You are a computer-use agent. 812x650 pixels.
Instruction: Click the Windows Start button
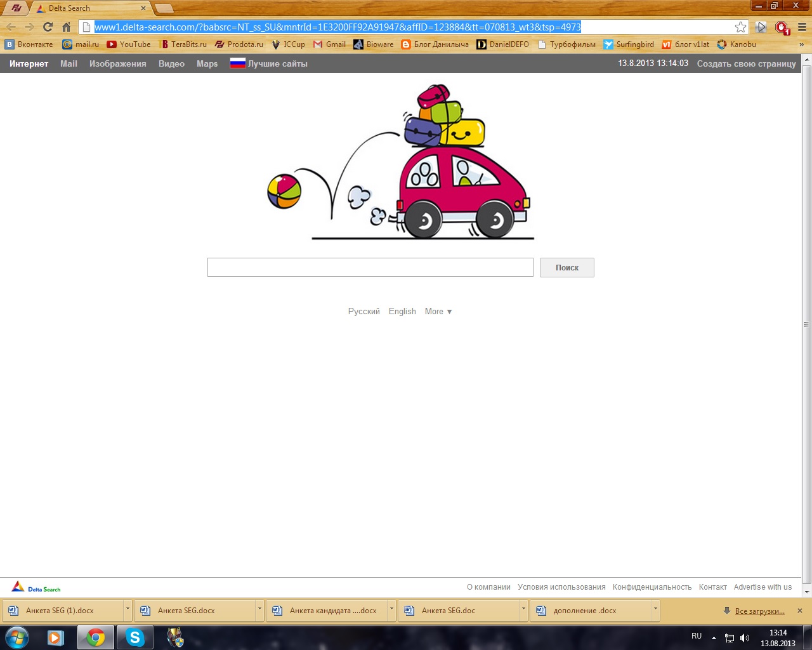pos(17,637)
